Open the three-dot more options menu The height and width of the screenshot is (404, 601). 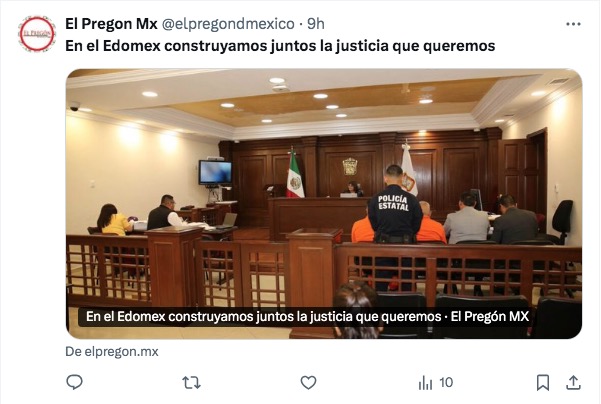pyautogui.click(x=573, y=24)
